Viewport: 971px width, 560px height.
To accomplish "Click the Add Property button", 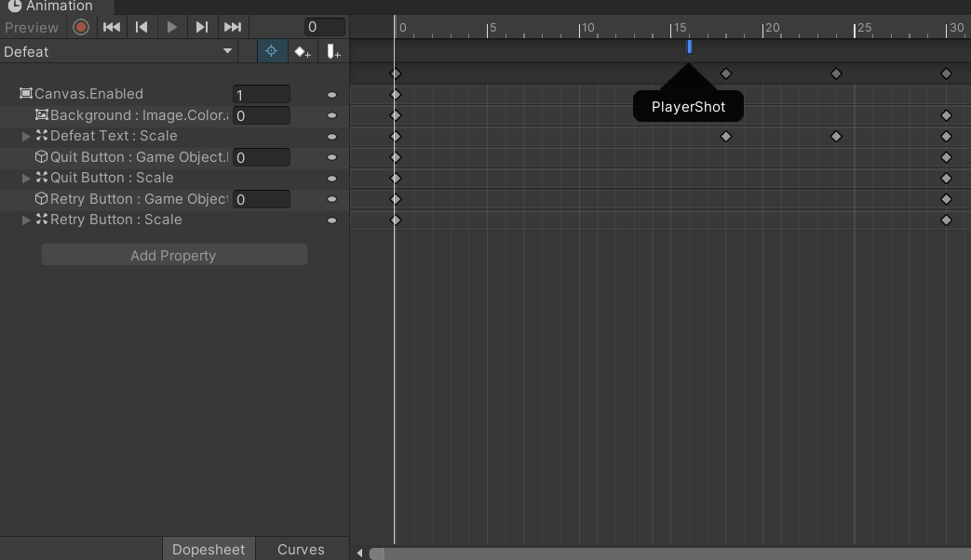I will [174, 255].
